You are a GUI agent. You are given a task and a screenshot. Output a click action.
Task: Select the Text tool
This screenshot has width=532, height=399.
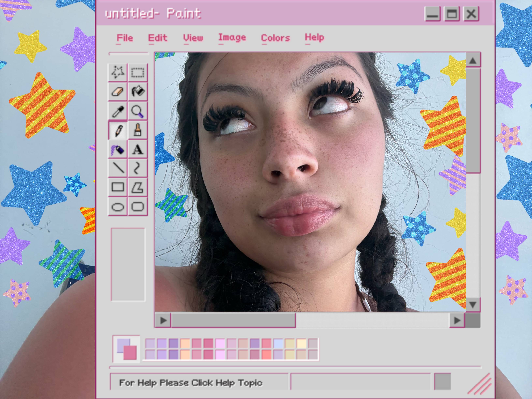point(138,149)
